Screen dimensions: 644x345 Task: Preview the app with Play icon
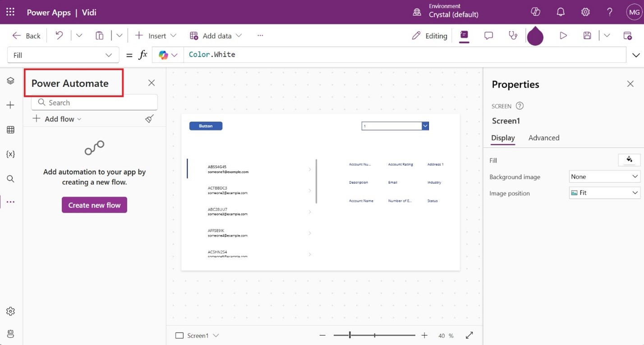click(x=563, y=36)
